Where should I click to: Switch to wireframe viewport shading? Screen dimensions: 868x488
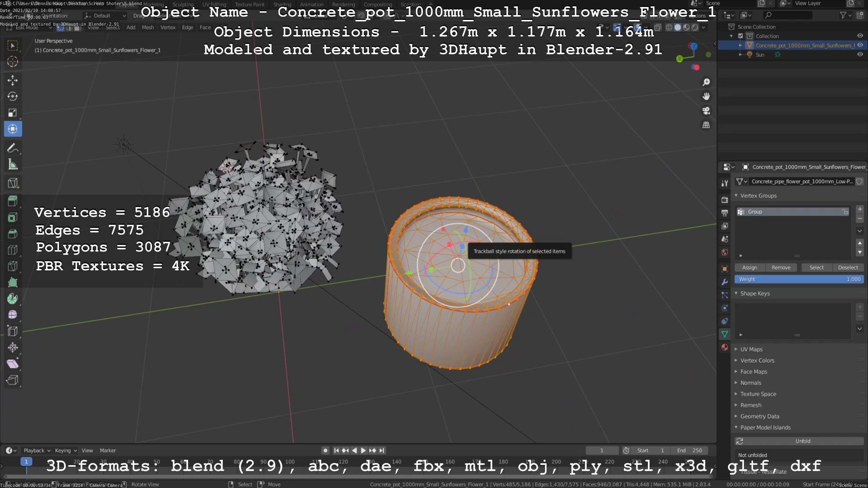pyautogui.click(x=669, y=27)
